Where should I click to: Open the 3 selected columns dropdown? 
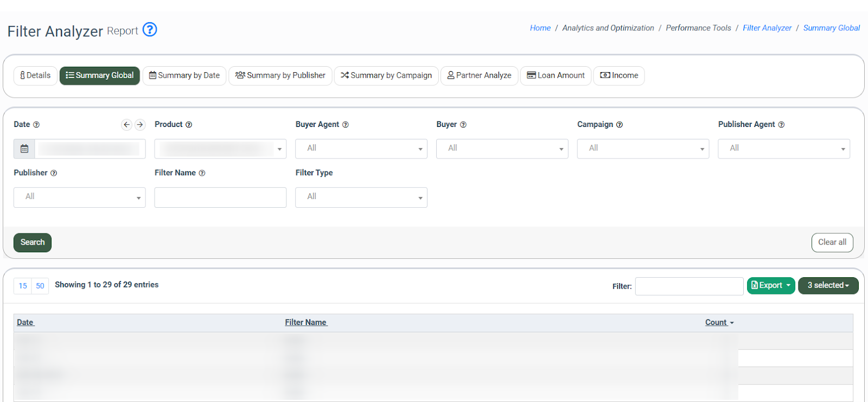[828, 285]
